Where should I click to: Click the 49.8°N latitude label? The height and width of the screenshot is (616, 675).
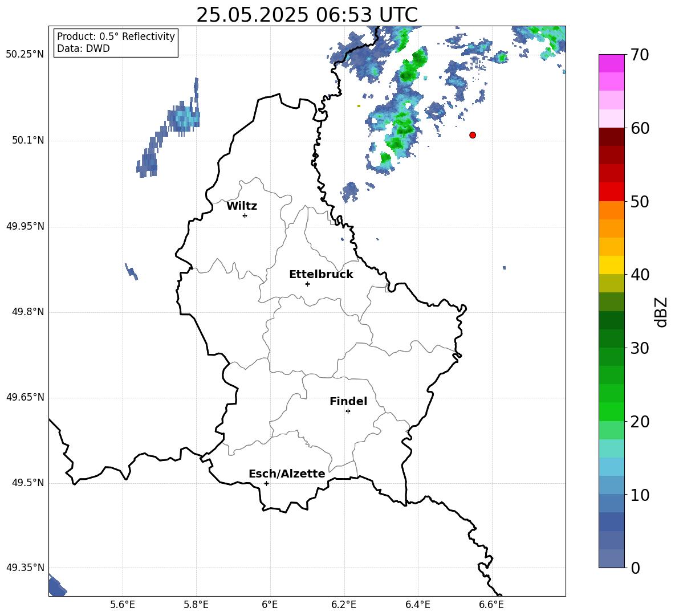(28, 312)
